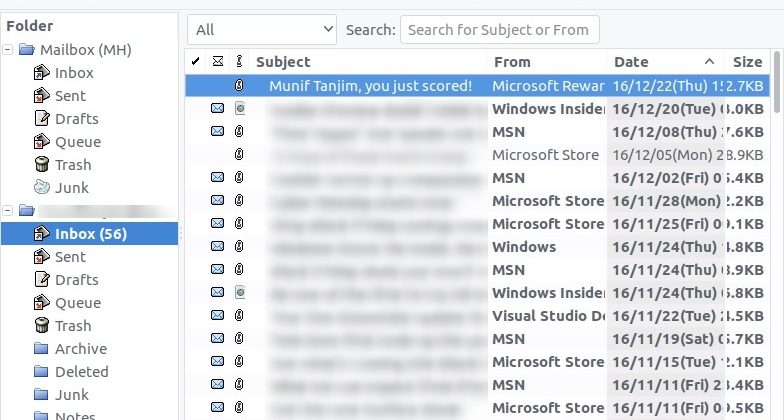784x420 pixels.
Task: Open the Archive folder in the folder tree
Action: click(80, 349)
